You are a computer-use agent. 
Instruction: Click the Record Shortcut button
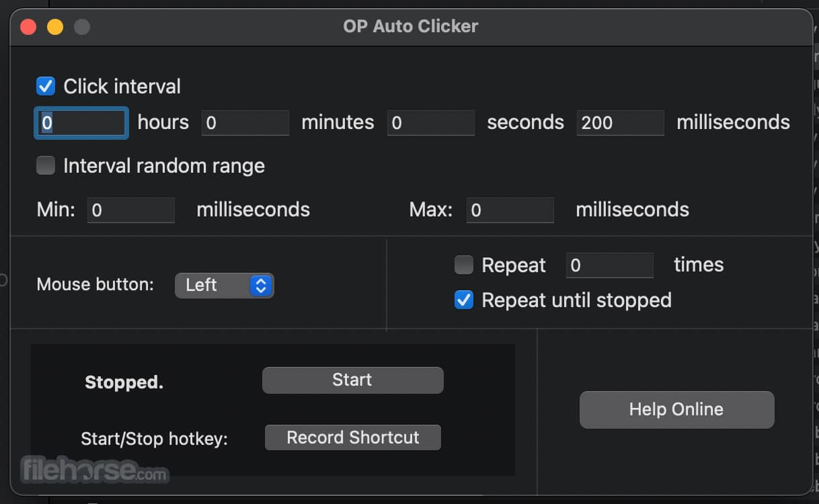[x=352, y=437]
